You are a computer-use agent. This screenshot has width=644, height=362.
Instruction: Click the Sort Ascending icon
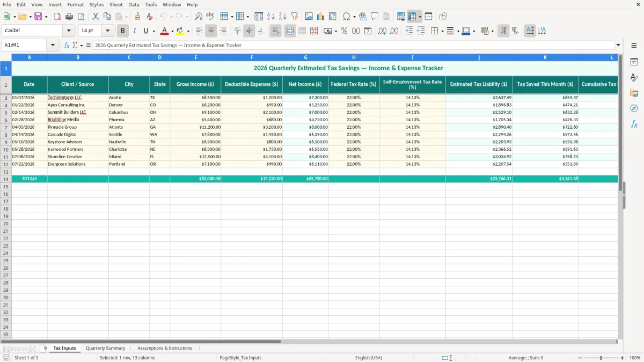click(x=271, y=17)
